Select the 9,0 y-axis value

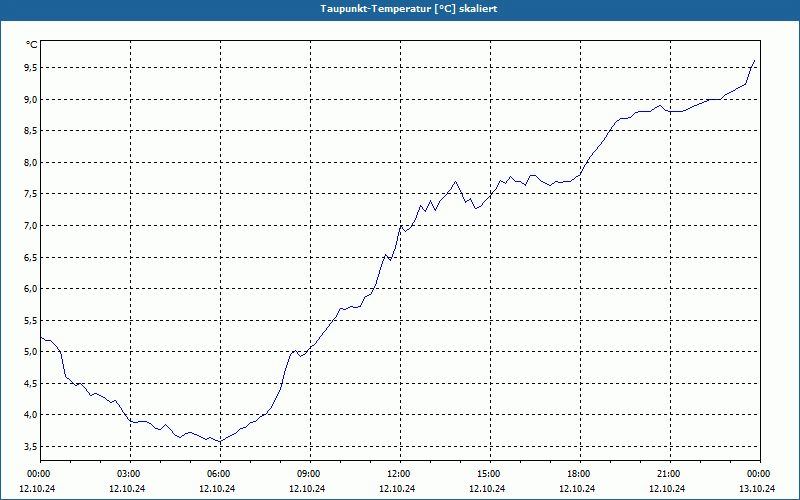31,99
